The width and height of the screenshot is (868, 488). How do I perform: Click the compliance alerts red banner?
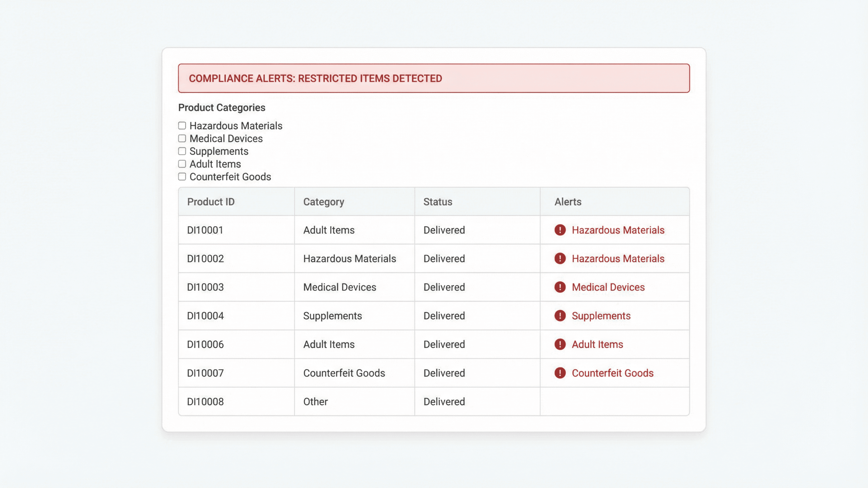[x=434, y=78]
